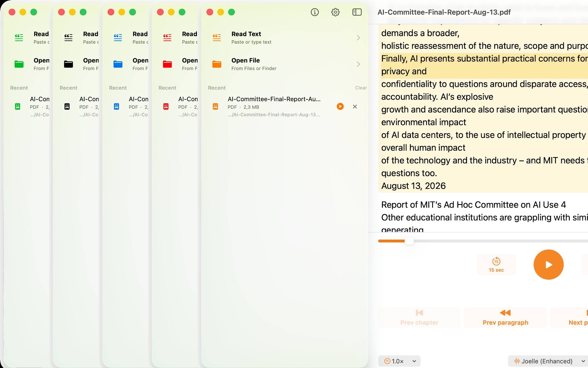Toggle the sidebar panel icon
588x368 pixels.
click(x=357, y=12)
